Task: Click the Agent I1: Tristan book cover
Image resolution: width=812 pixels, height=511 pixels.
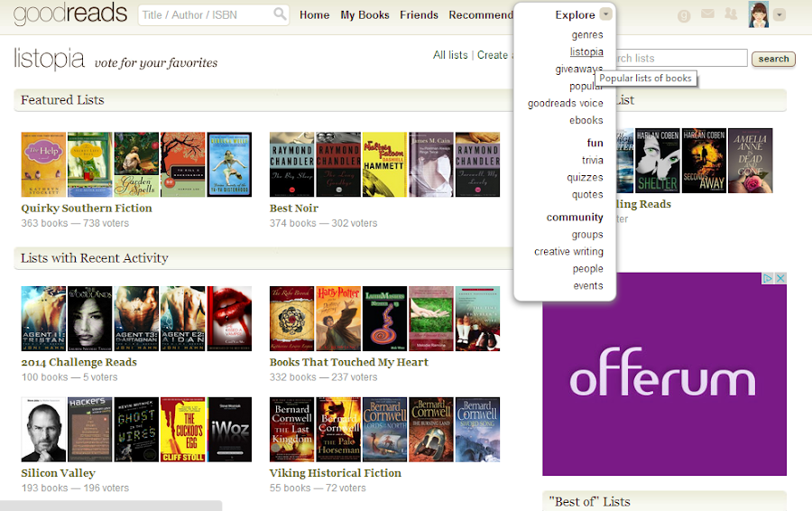Action: pyautogui.click(x=43, y=319)
